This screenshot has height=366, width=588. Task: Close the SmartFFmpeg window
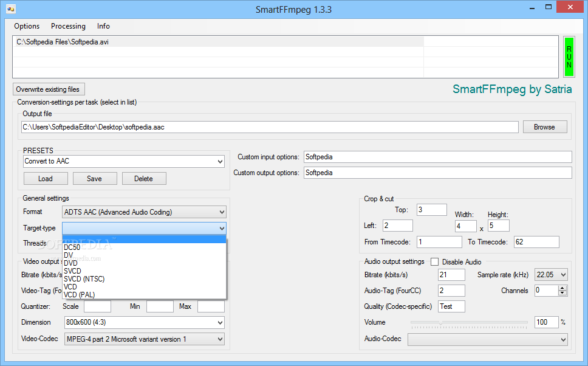(570, 7)
